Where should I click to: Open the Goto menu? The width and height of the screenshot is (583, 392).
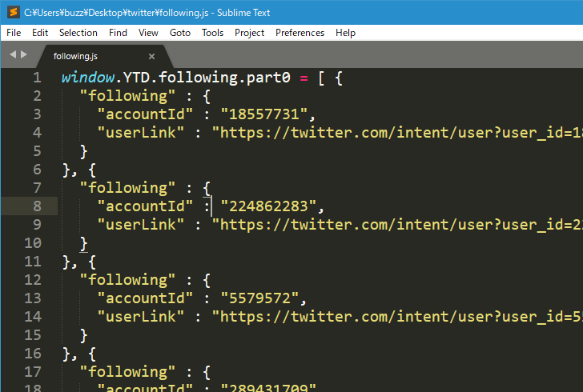[180, 33]
